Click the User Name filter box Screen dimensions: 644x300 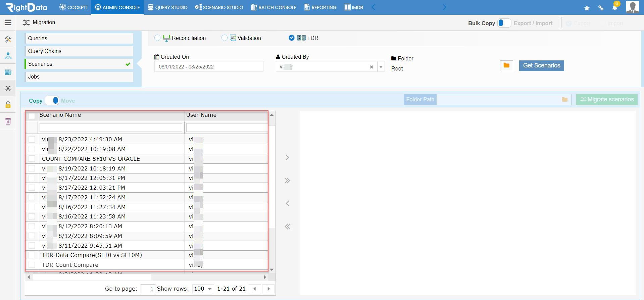coord(227,128)
